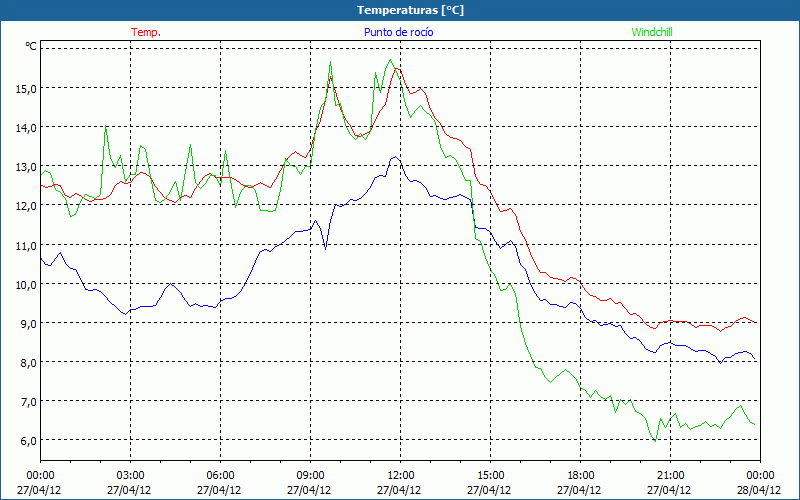This screenshot has height=500, width=800.
Task: Click the 6,0 y-axis value
Action: tap(29, 441)
